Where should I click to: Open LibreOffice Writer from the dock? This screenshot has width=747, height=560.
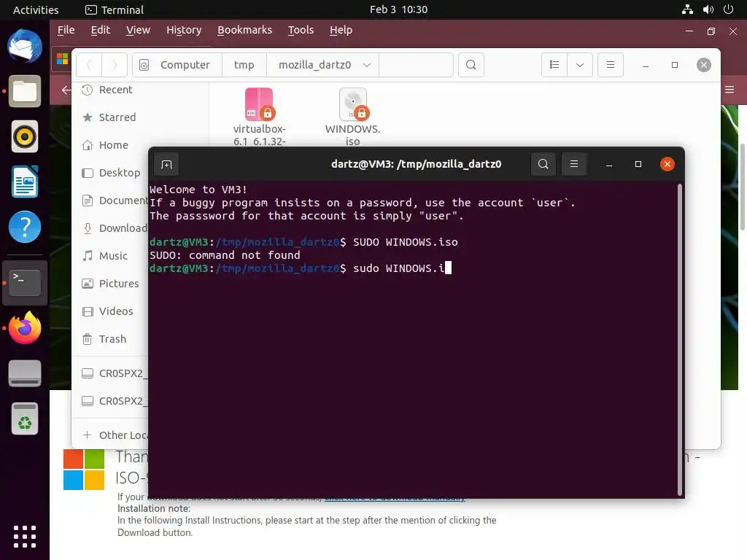25,182
